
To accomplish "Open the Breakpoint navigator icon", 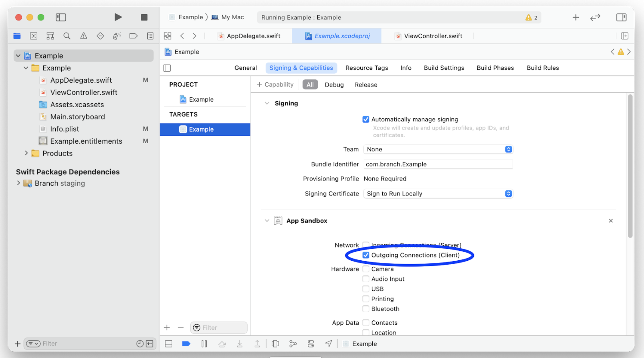I will (133, 36).
